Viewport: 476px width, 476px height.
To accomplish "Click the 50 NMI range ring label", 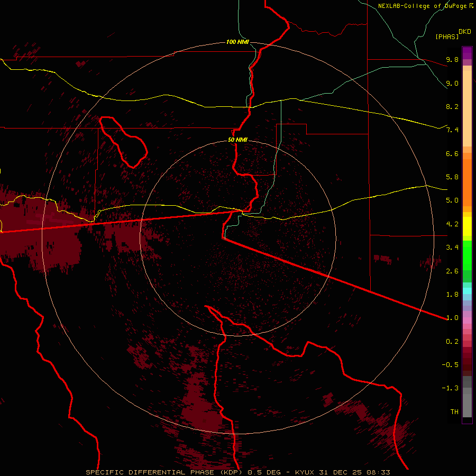I will coord(237,140).
